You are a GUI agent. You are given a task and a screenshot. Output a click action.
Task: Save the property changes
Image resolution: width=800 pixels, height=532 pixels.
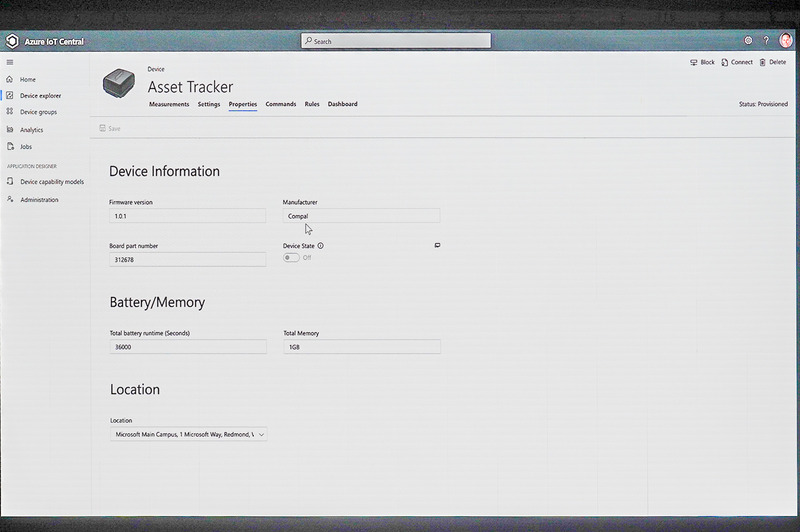click(x=110, y=129)
